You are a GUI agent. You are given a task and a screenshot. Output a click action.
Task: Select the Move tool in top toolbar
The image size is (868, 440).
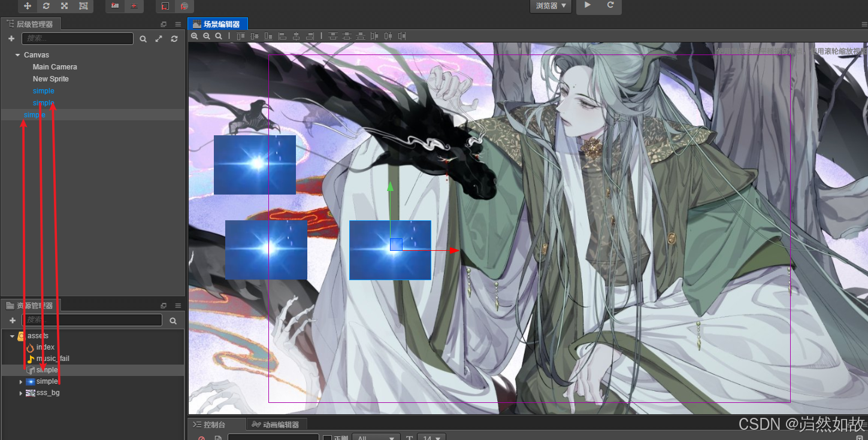[28, 6]
